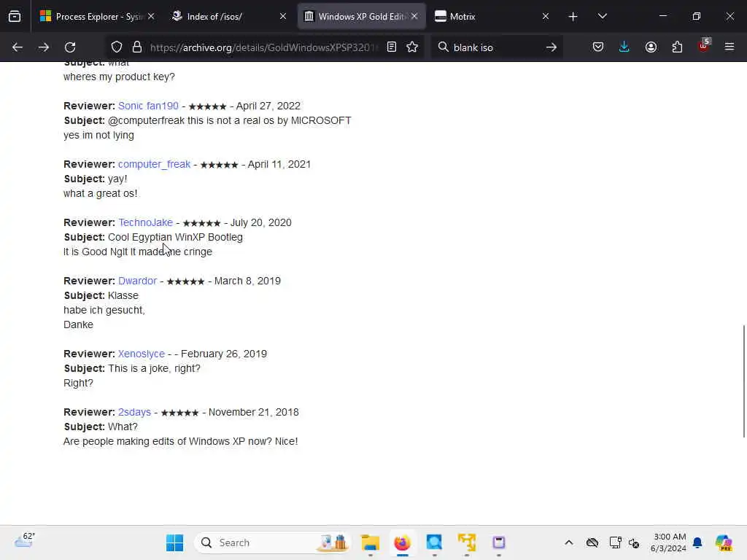Open the yellow pipes taskbar app

point(467,542)
